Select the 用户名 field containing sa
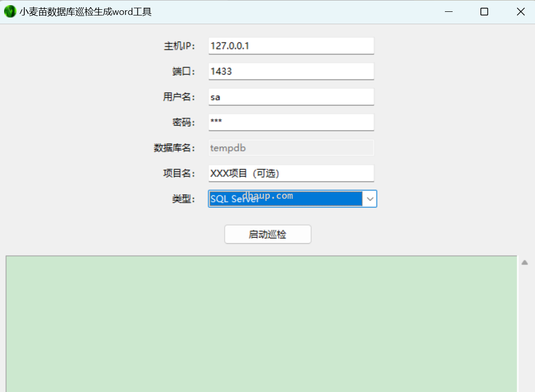 [291, 97]
